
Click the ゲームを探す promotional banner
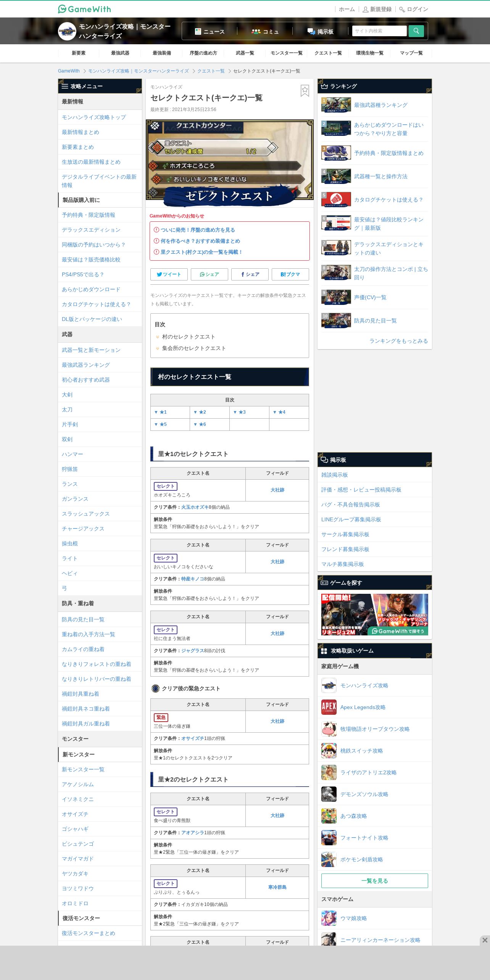pyautogui.click(x=375, y=614)
